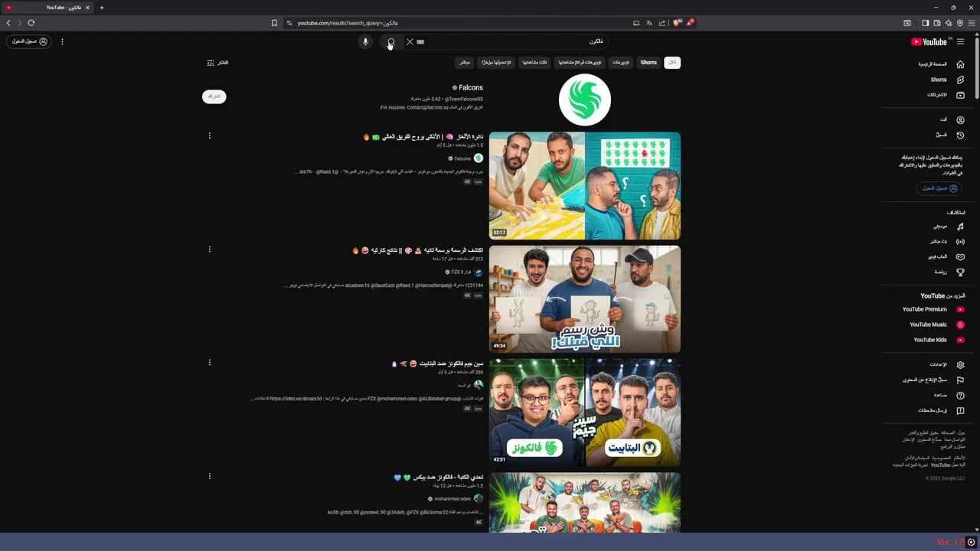The height and width of the screenshot is (551, 980).
Task: Open the تحدي الكتبة video thumbnail
Action: pos(585,502)
